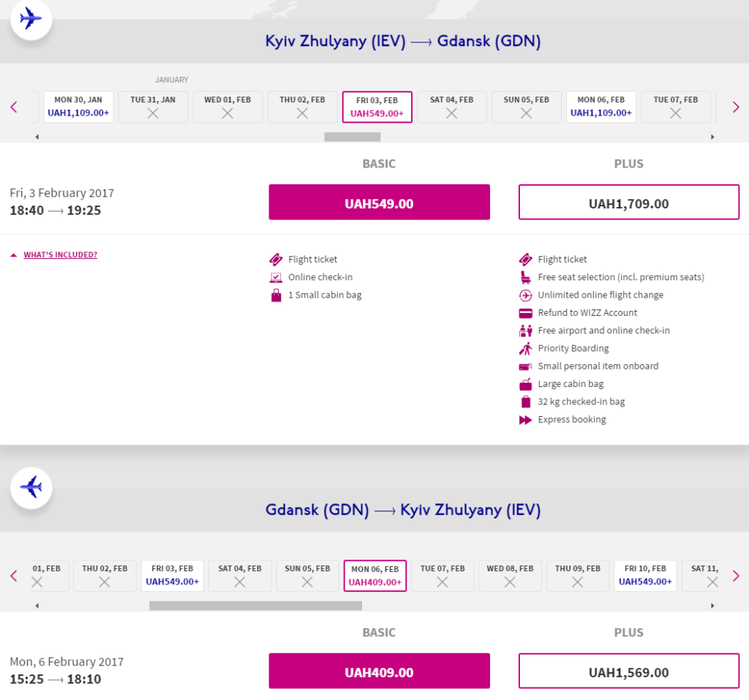Viewport: 749px width, 700px height.
Task: Click the free seat selection icon
Action: 525,277
